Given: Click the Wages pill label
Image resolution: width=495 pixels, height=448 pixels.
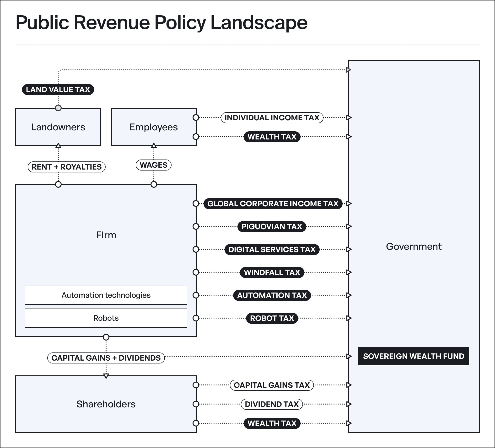Looking at the screenshot, I should 153,165.
